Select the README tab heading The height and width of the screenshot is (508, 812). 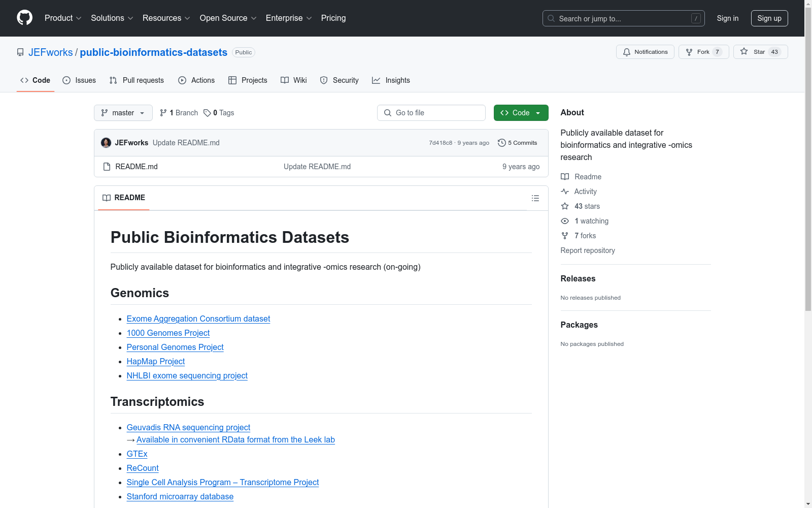(x=124, y=198)
